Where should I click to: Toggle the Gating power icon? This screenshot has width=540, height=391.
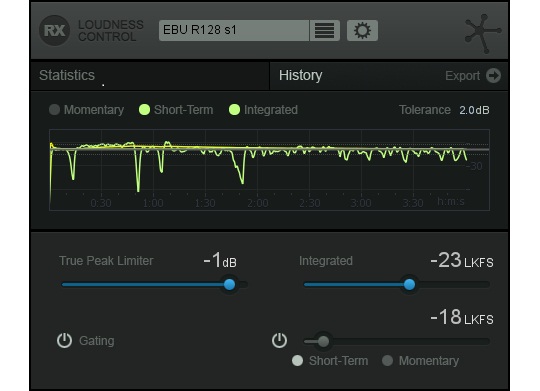tap(64, 340)
